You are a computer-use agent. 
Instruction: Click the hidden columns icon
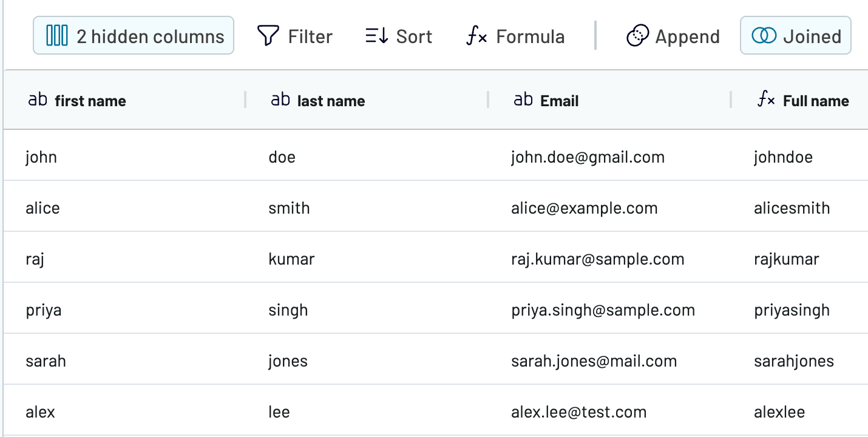pos(56,36)
